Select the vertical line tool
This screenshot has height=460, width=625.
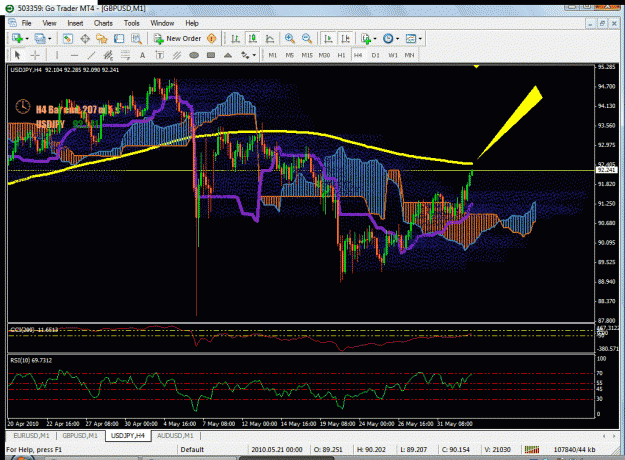57,55
